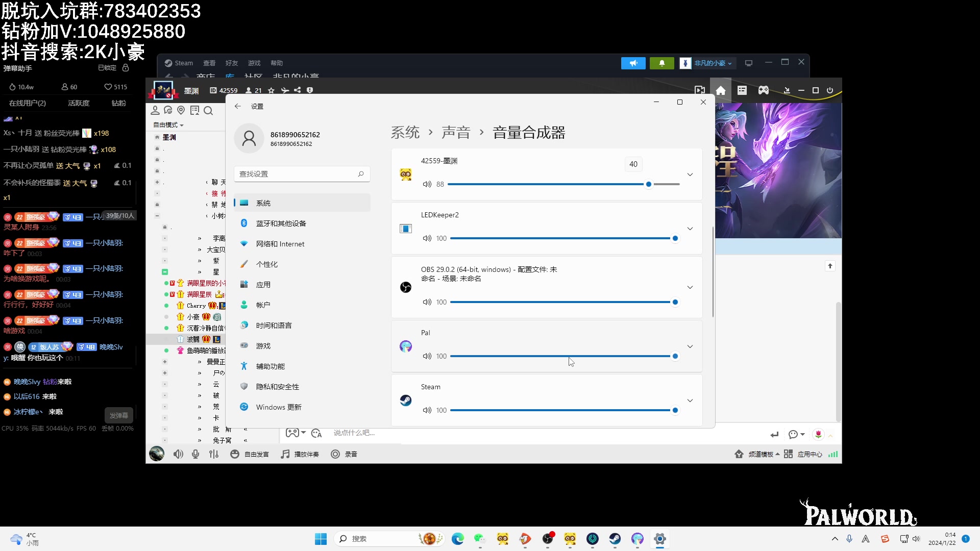Mute the LEDKeeper2 volume
The image size is (980, 551).
(x=427, y=238)
